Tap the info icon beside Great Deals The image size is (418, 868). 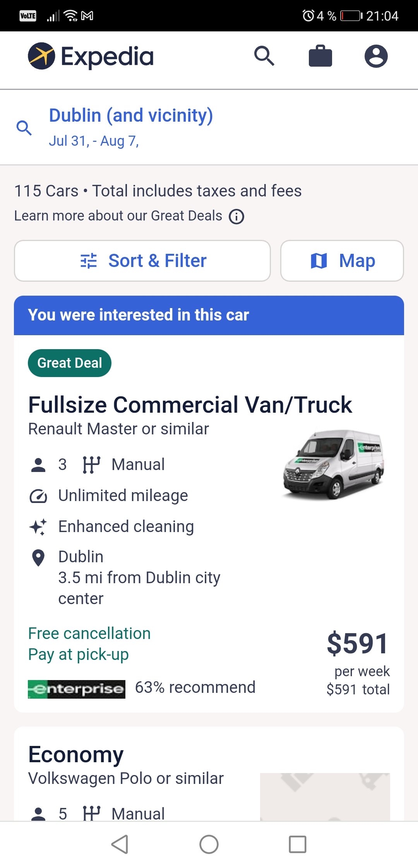point(236,217)
